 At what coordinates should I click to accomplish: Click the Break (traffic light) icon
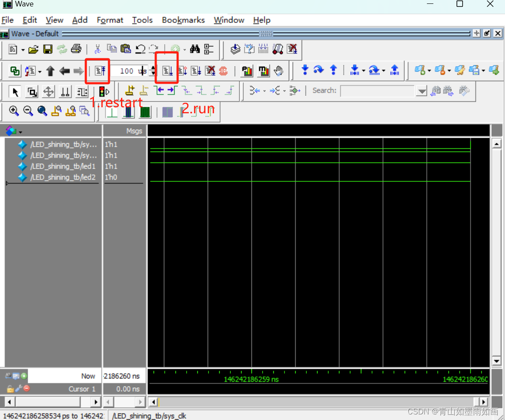103,91
